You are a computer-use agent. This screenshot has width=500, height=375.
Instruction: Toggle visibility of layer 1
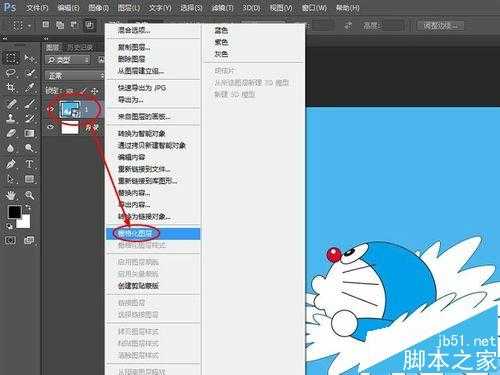click(x=50, y=109)
